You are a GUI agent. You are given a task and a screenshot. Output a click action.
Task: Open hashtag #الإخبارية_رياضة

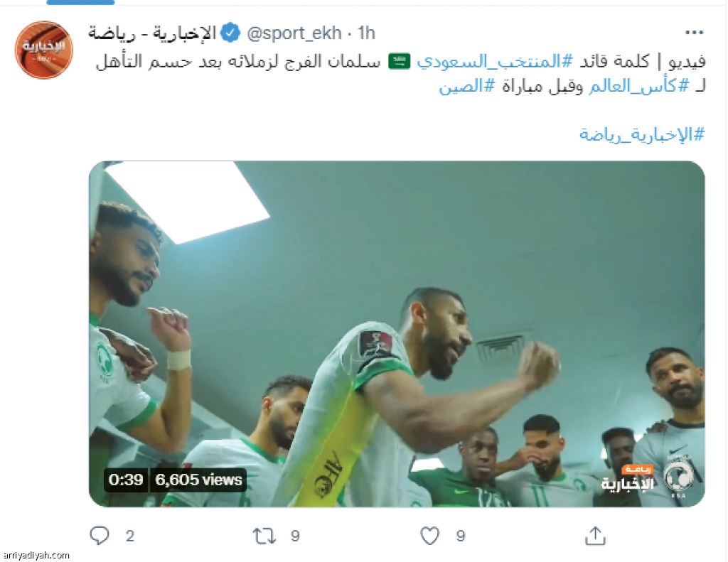click(x=642, y=134)
